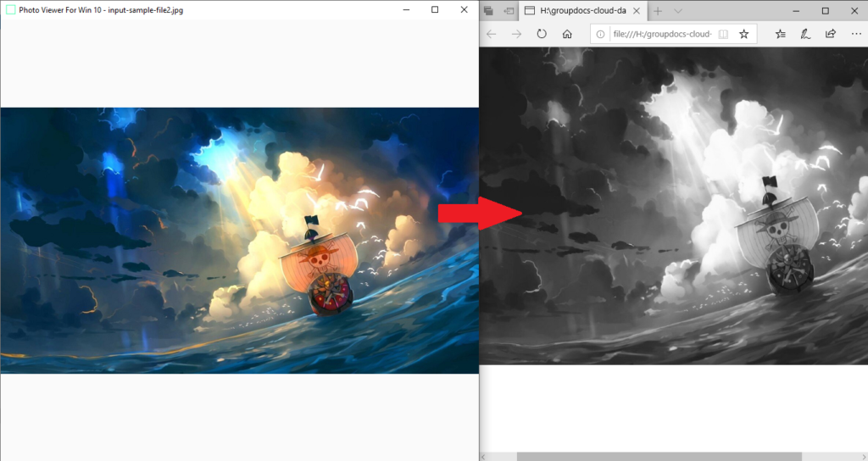868x461 pixels.
Task: Set these tabs aside
Action: [508, 11]
